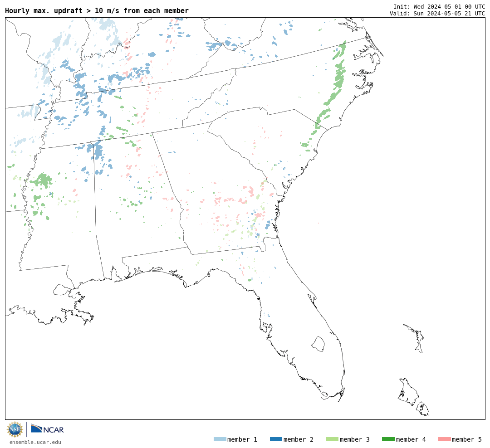Select the 'member 4' legend label
The width and height of the screenshot is (490, 448).
tap(411, 439)
